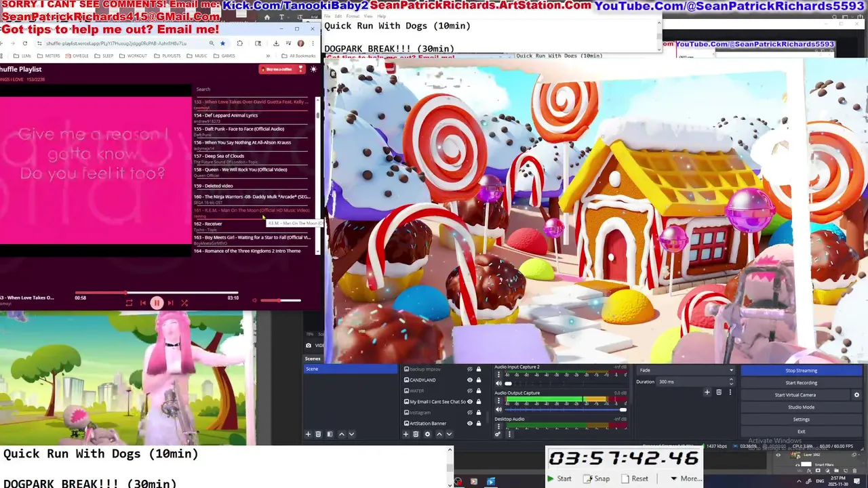Viewport: 868px width, 488px height.
Task: Unlock the CANDYLAND source
Action: pyautogui.click(x=479, y=380)
